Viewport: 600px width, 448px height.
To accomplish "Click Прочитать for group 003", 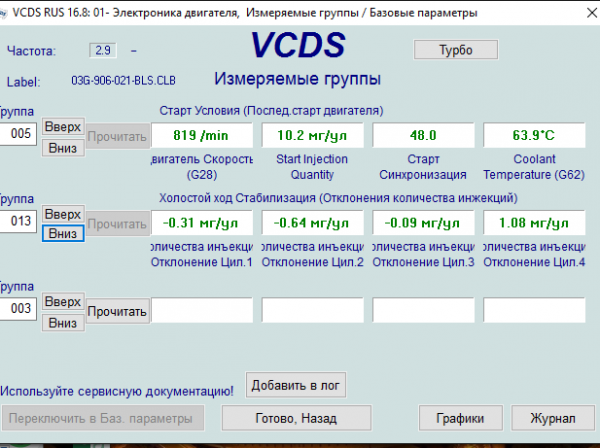I will 118,311.
